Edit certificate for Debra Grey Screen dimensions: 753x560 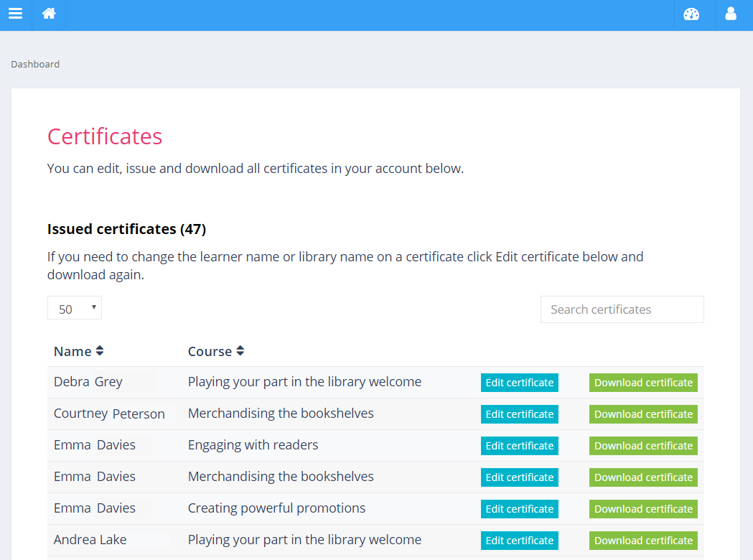coord(519,383)
